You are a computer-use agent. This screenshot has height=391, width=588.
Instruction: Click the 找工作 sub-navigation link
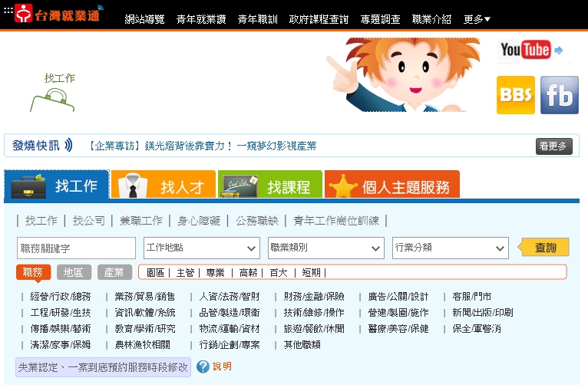click(41, 221)
